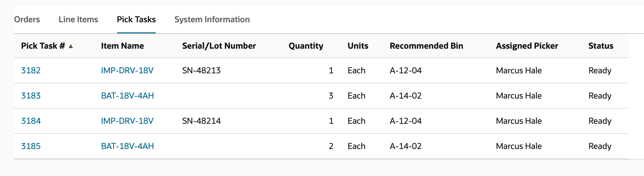The width and height of the screenshot is (644, 176).
Task: Go to the System Information tab
Action: (x=212, y=19)
